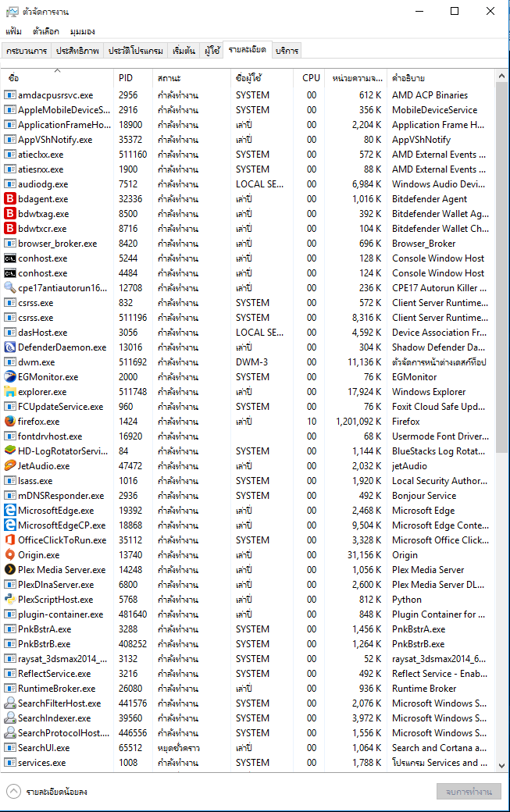The width and height of the screenshot is (510, 812).
Task: Click the console icon of conhost.exe PID 4484
Action: tap(10, 273)
